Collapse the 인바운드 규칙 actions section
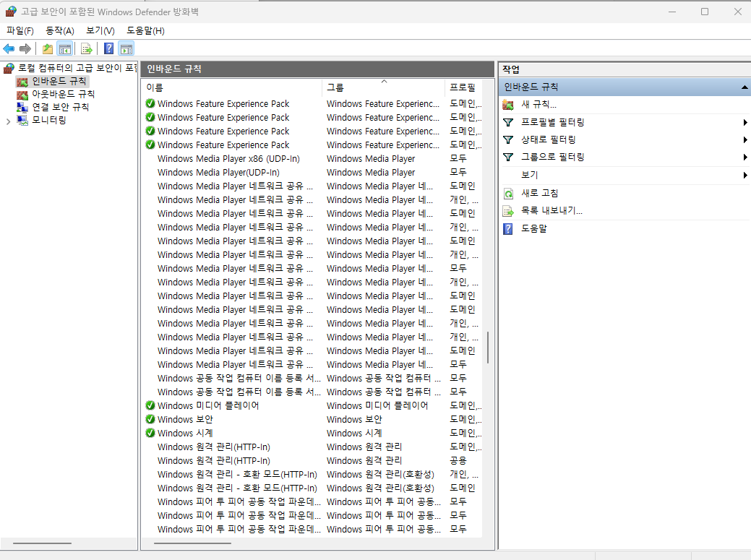Screen dimensions: 751x560 744,87
